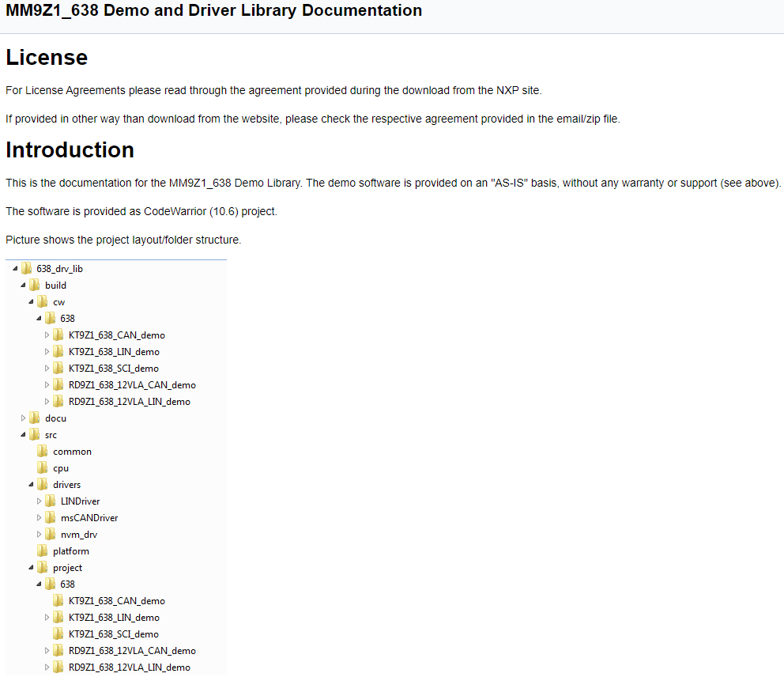This screenshot has height=677, width=784.
Task: Click the nvm_drv folder icon
Action: [51, 535]
